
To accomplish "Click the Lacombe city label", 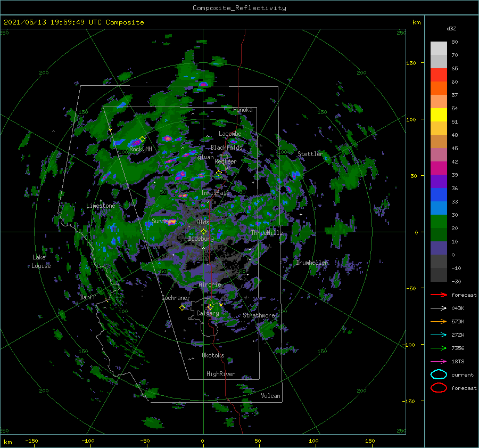I will 230,134.
